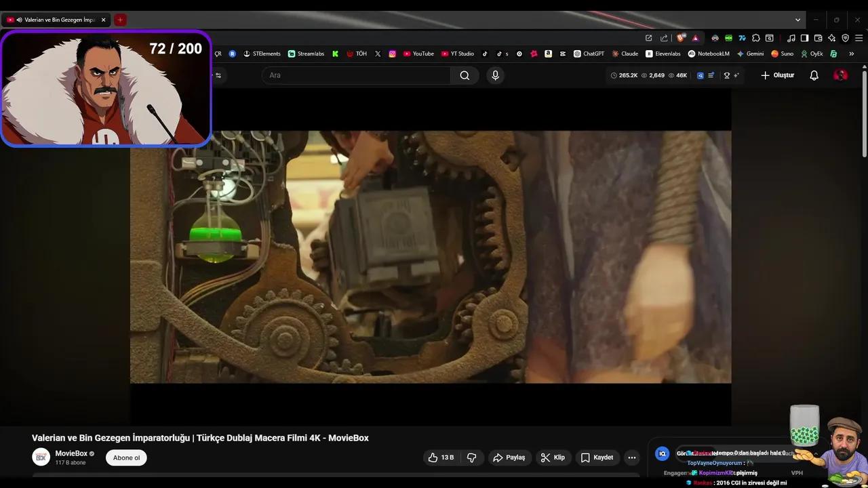
Task: Open Streamlabs bookmark
Action: click(x=306, y=54)
